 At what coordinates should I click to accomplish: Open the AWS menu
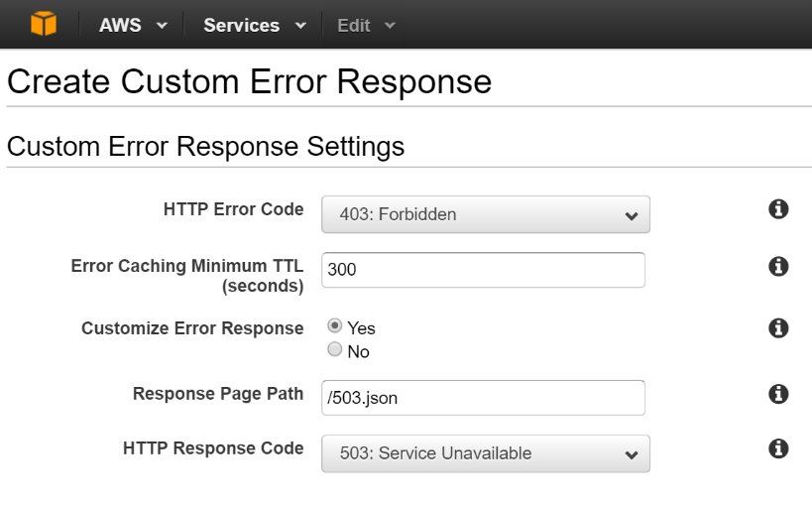pos(133,25)
